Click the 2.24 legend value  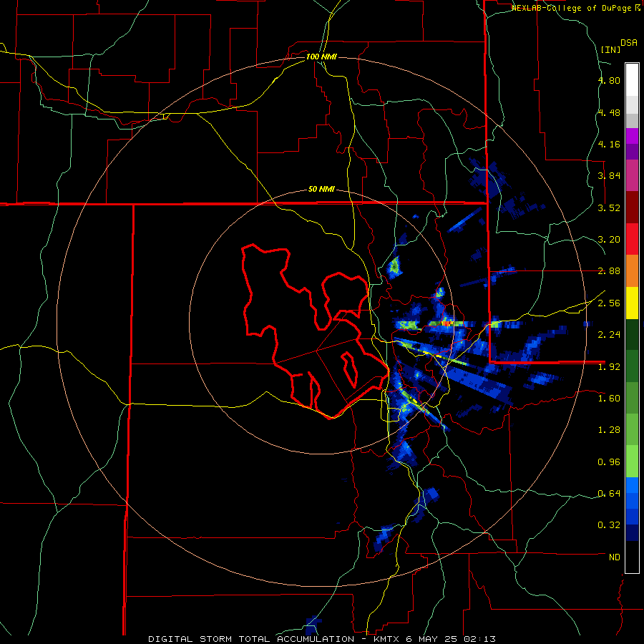(609, 335)
